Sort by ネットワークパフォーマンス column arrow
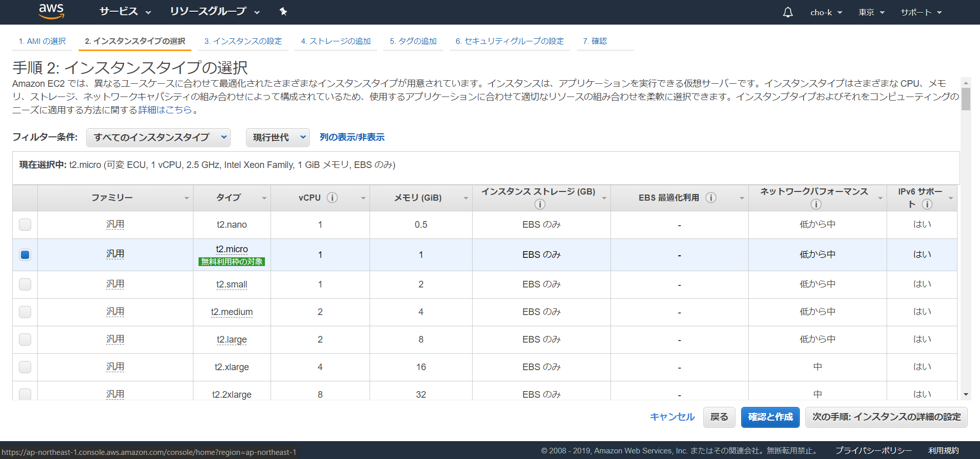Screen dimensions: 980x459 [880, 198]
